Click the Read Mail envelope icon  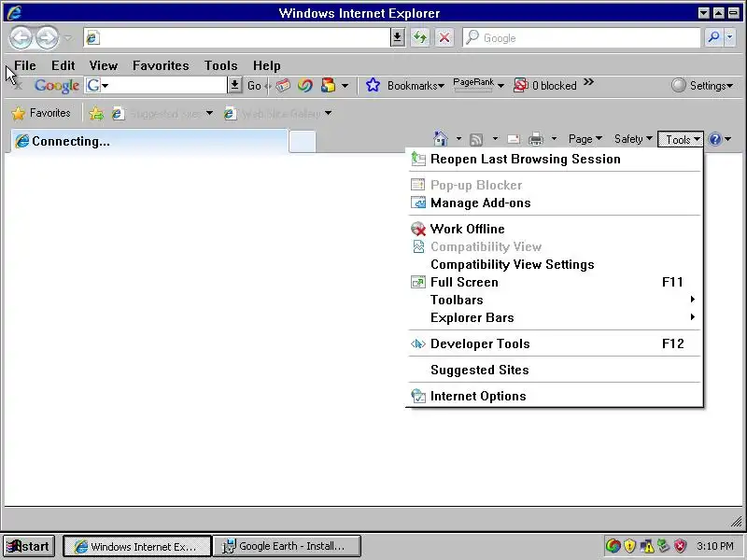click(514, 139)
